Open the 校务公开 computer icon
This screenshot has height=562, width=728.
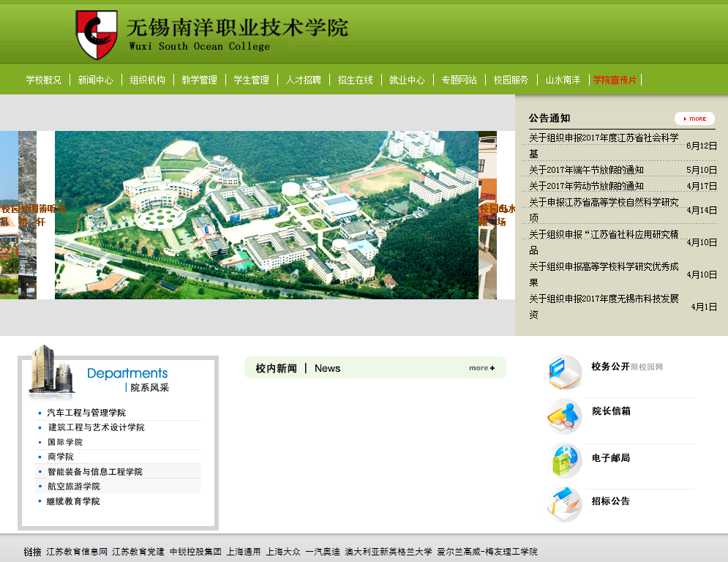(x=565, y=372)
